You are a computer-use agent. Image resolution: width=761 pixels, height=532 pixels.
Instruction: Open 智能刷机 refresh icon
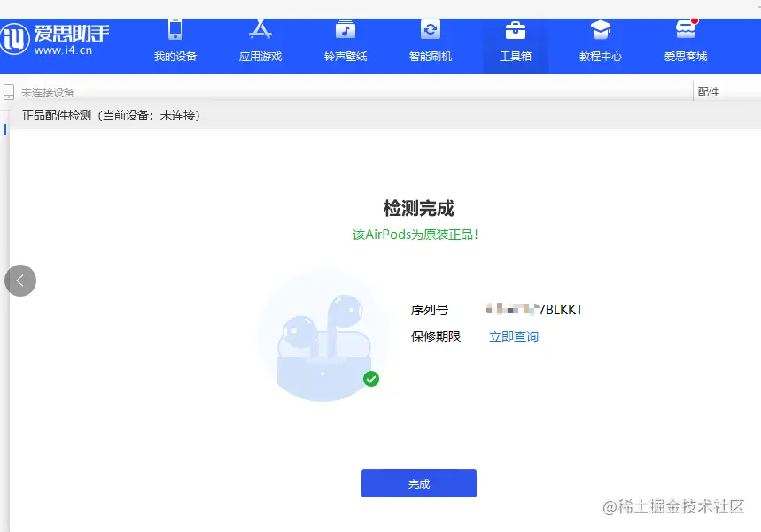[431, 29]
